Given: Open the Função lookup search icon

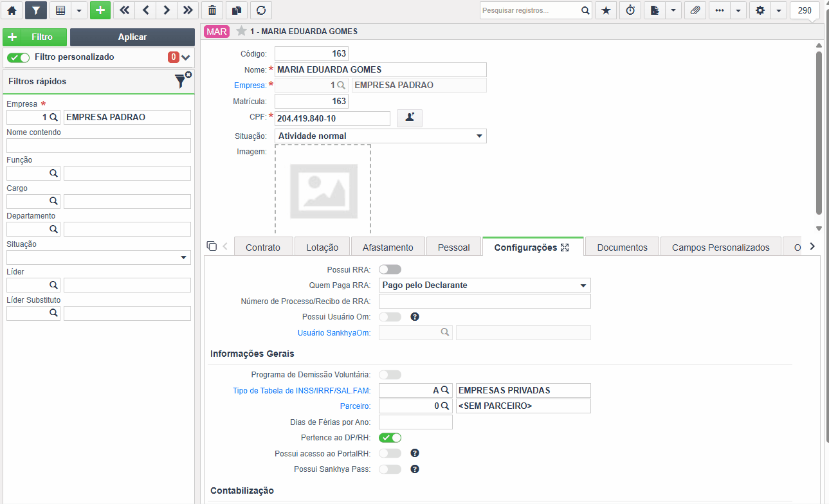Looking at the screenshot, I should pos(54,173).
